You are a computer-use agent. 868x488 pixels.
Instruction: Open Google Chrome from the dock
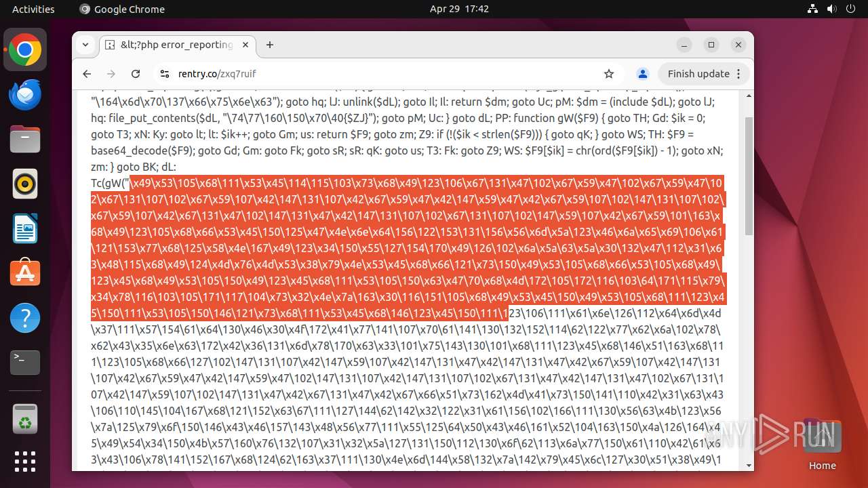[x=25, y=50]
